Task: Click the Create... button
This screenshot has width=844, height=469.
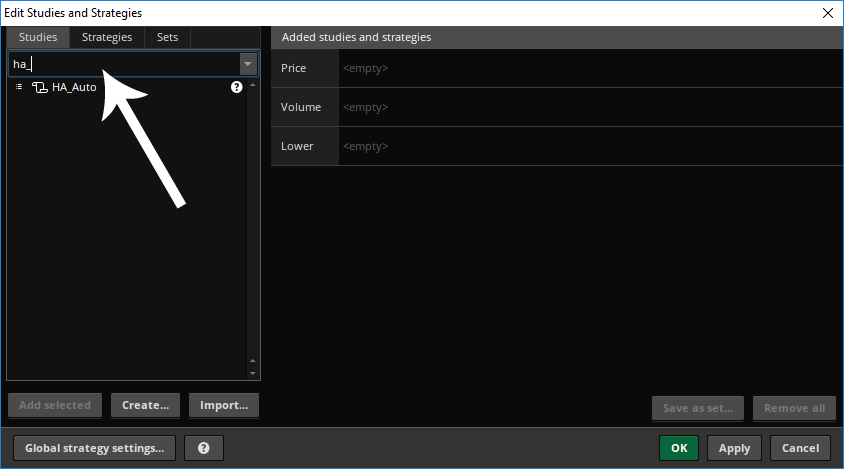Action: pyautogui.click(x=145, y=405)
